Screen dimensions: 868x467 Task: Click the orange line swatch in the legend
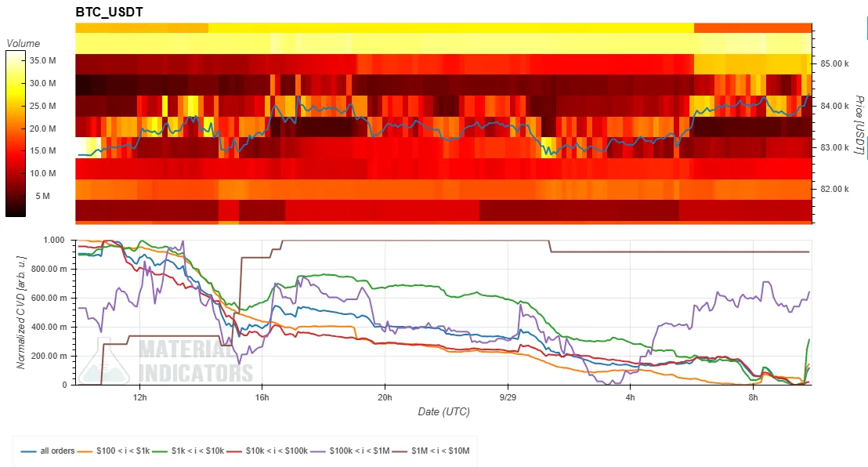[x=85, y=451]
